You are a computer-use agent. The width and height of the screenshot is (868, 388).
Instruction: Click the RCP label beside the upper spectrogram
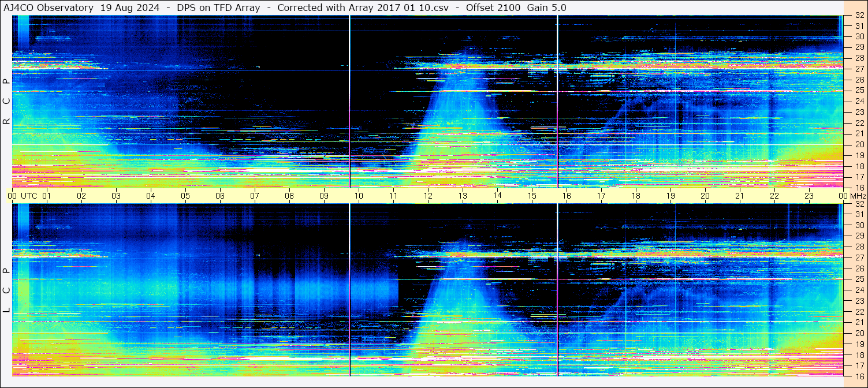click(x=6, y=102)
